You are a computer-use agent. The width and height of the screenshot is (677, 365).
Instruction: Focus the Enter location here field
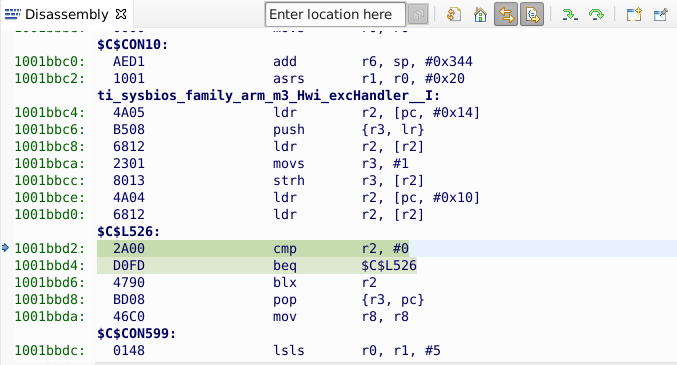[x=335, y=15]
